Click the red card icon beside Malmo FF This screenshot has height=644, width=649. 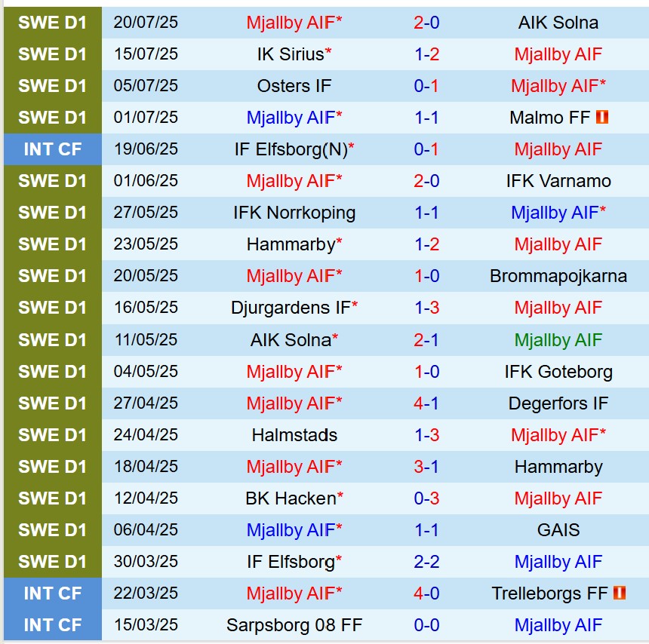pyautogui.click(x=601, y=118)
